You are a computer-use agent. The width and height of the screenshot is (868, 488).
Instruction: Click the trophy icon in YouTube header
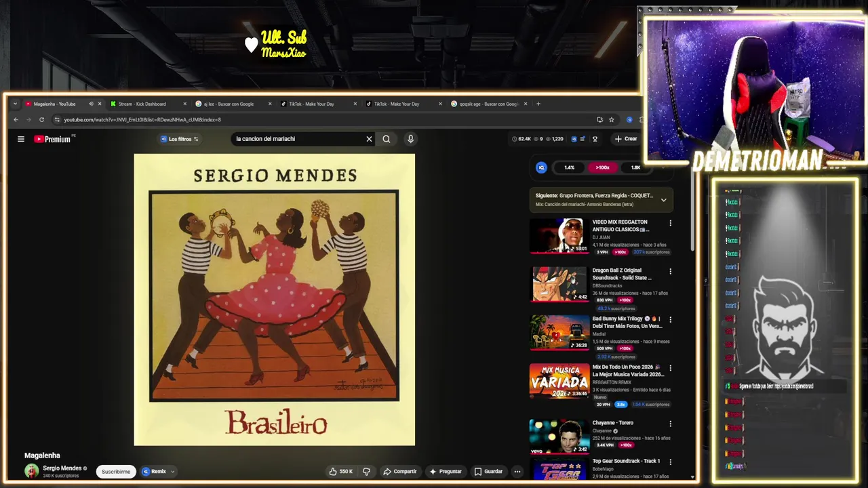[595, 139]
